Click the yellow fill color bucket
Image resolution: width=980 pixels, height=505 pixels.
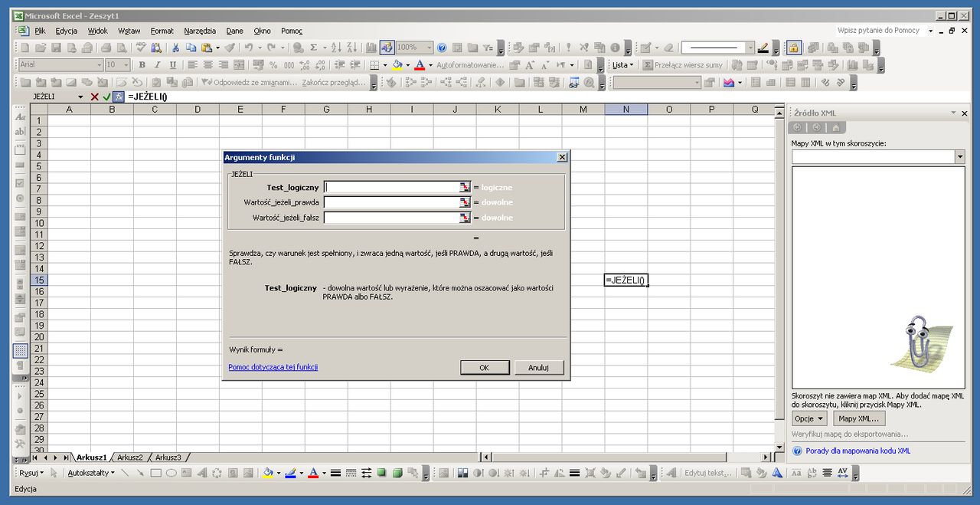[397, 65]
